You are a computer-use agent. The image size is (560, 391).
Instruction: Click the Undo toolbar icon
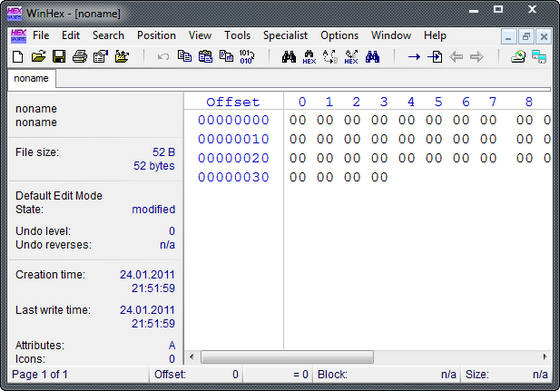(163, 56)
